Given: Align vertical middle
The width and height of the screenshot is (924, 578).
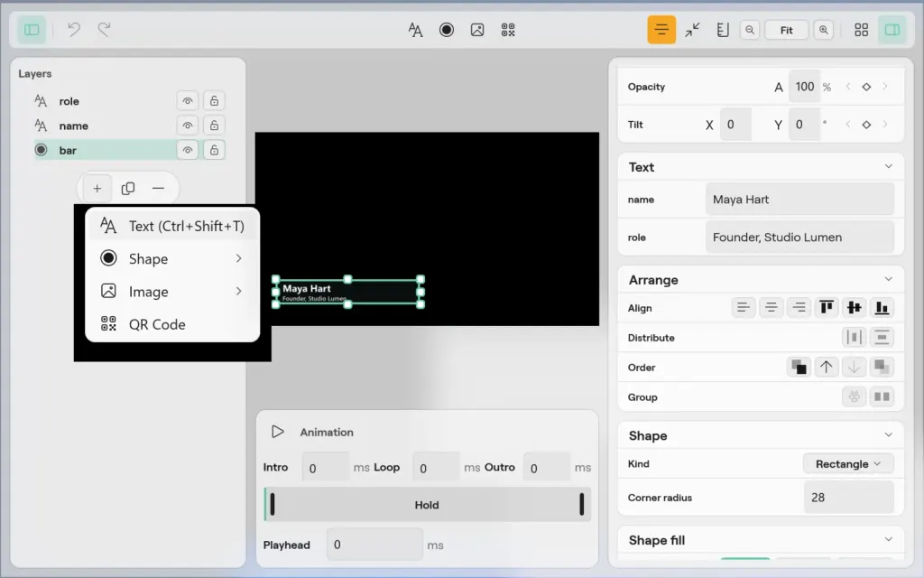Looking at the screenshot, I should (x=854, y=307).
